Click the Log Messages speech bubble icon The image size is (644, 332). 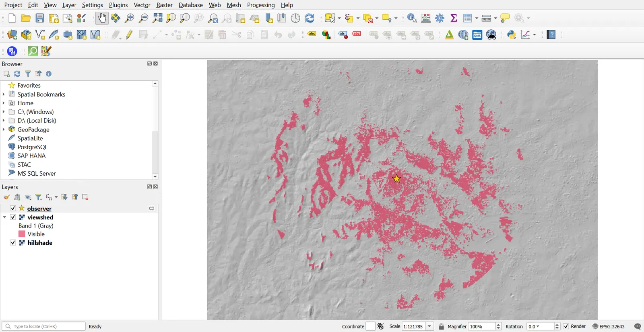[638, 326]
